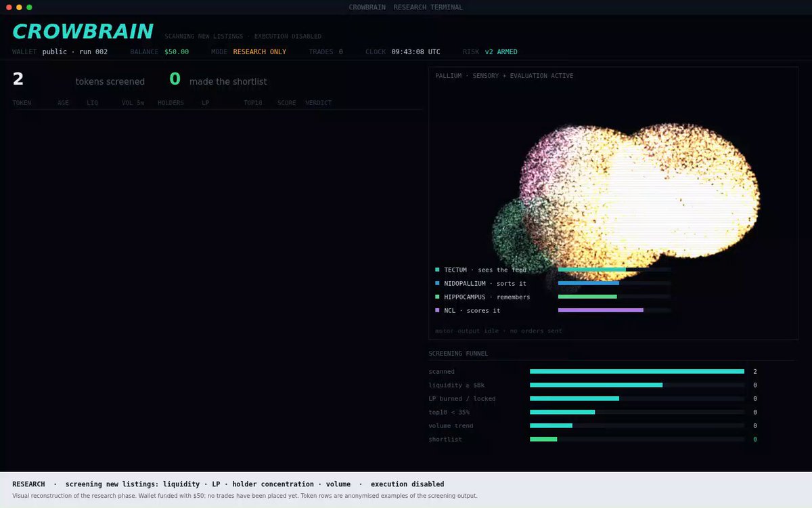Click the "LIQ" column header
Image resolution: width=812 pixels, height=508 pixels.
[x=92, y=103]
